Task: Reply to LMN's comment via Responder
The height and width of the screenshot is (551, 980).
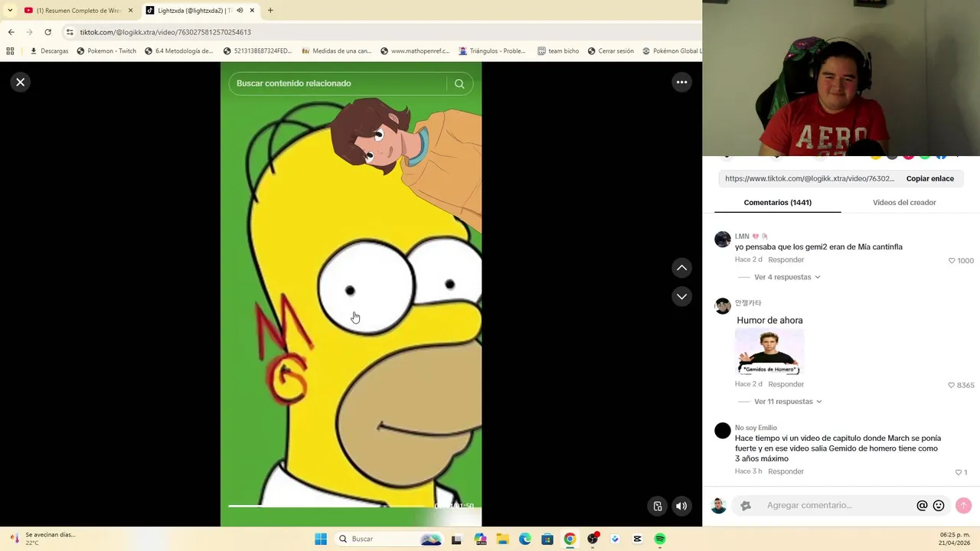Action: (786, 259)
